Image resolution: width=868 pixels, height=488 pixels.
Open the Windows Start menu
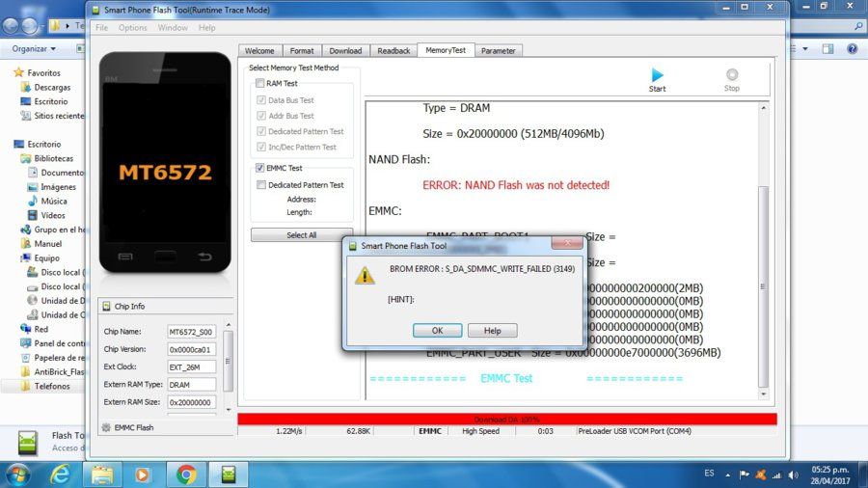click(17, 474)
